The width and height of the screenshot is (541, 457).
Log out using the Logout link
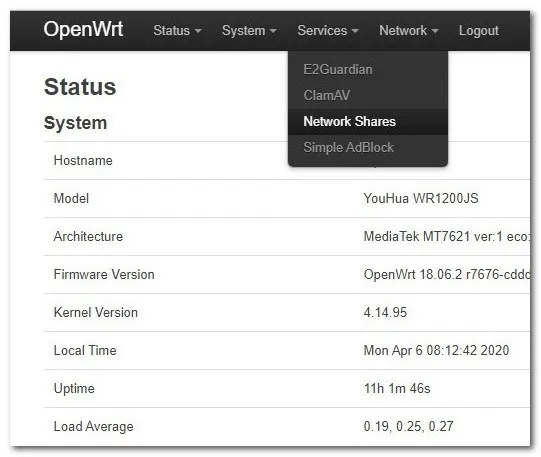(479, 31)
